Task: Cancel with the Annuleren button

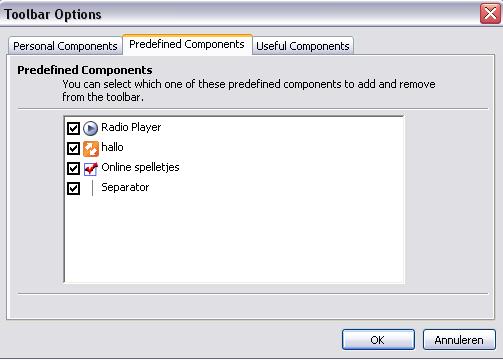Action: point(459,340)
